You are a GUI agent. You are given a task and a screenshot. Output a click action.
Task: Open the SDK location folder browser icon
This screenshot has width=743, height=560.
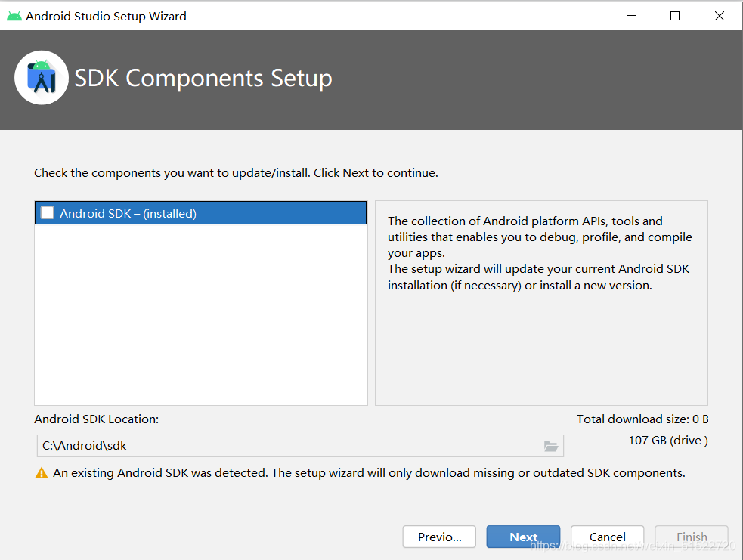point(550,446)
